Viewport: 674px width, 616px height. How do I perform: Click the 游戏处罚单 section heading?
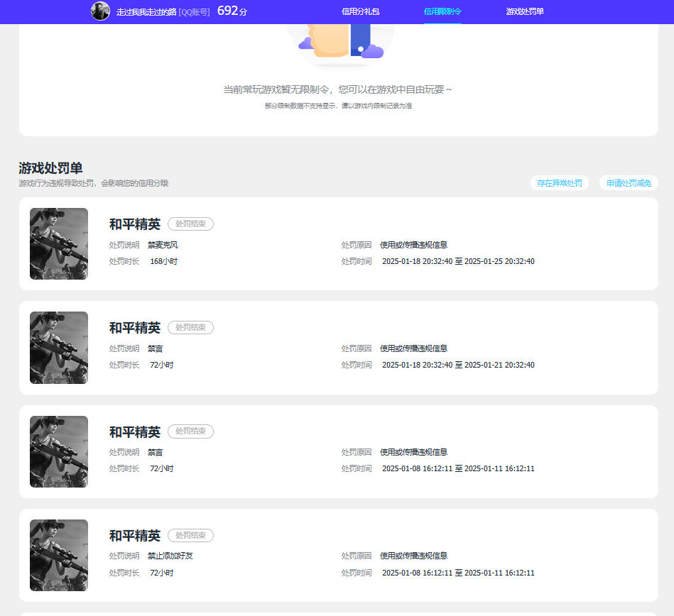pos(50,168)
